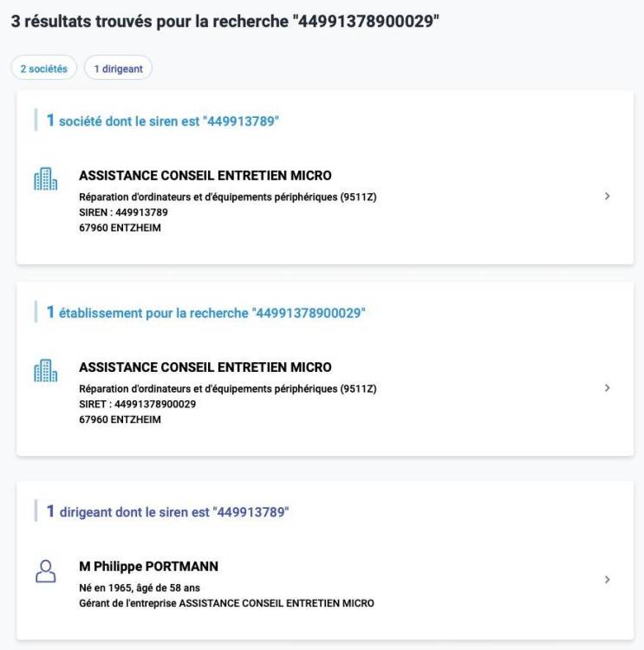This screenshot has height=650, width=644.
Task: Open ASSISTANCE CONSEIL ENTRETIEN MICRO in the établissement card
Action: coord(205,367)
